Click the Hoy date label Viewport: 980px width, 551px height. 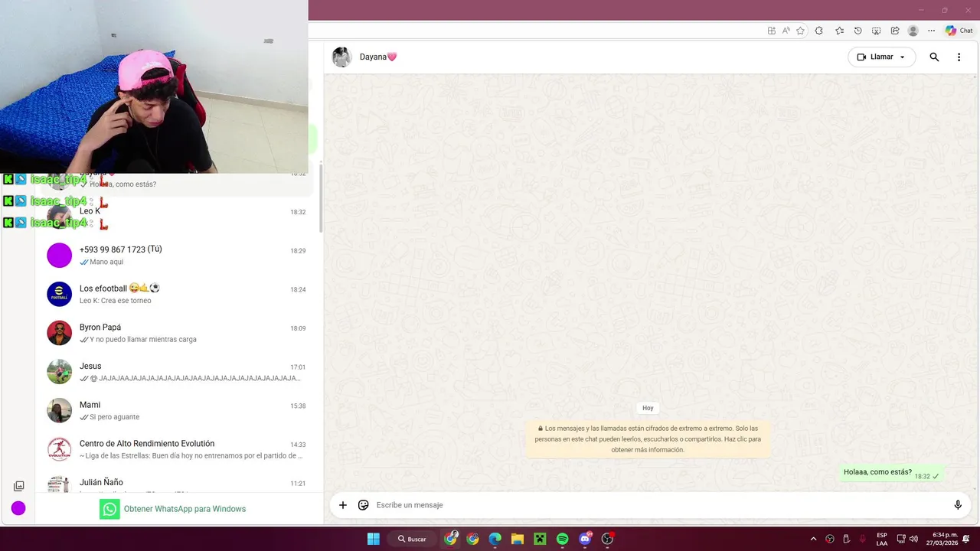pos(648,408)
